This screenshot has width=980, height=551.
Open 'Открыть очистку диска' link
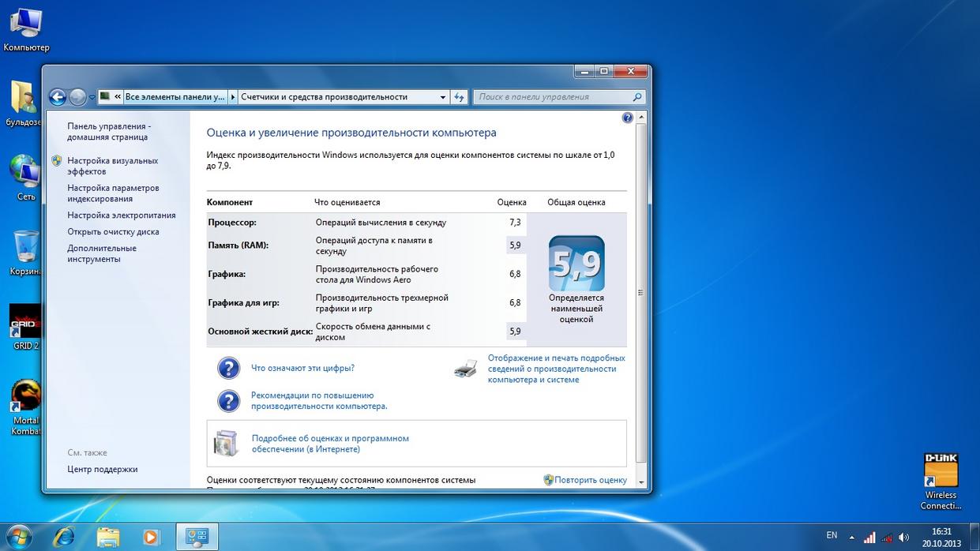[x=113, y=232]
